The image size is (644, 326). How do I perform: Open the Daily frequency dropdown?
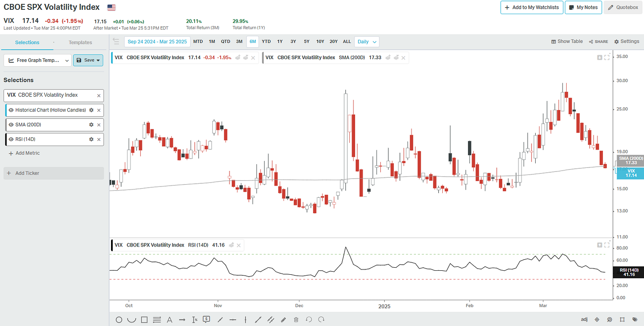pos(367,42)
